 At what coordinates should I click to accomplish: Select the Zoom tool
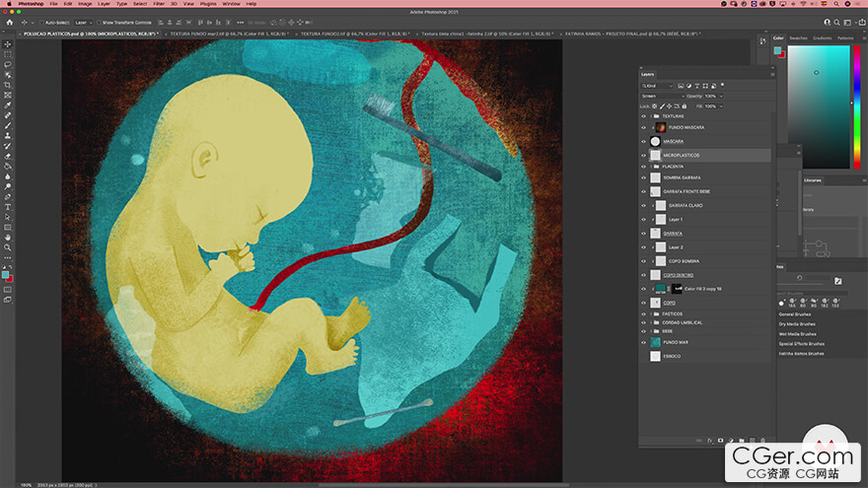pyautogui.click(x=8, y=247)
